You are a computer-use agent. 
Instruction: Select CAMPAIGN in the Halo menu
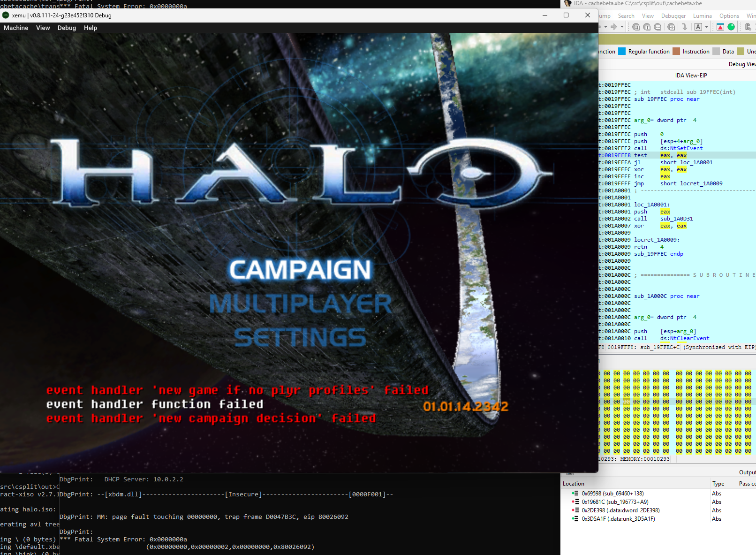point(300,270)
